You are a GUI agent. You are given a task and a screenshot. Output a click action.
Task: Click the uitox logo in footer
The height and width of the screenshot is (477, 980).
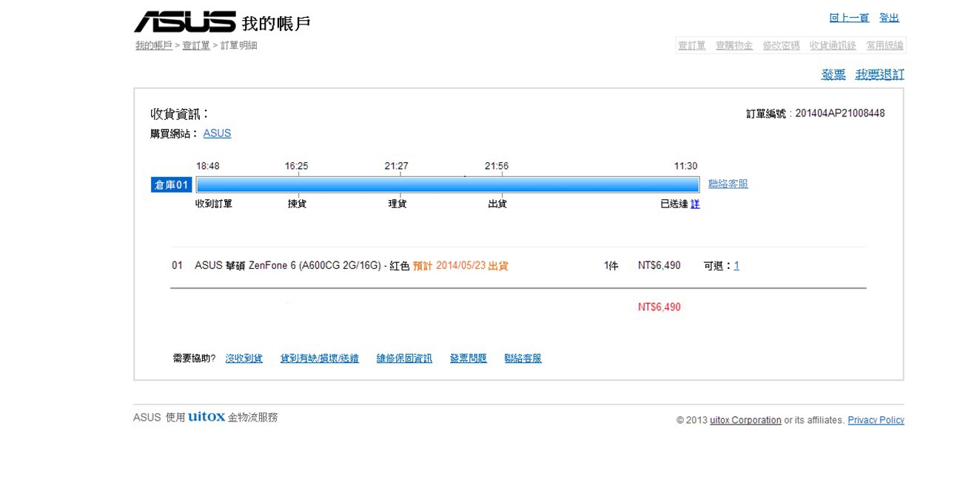pos(207,416)
